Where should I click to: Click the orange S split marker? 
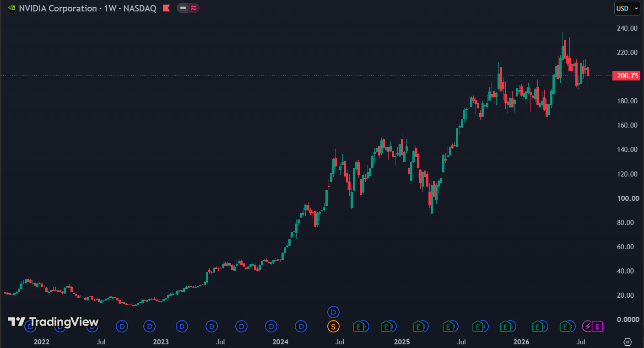coord(333,327)
